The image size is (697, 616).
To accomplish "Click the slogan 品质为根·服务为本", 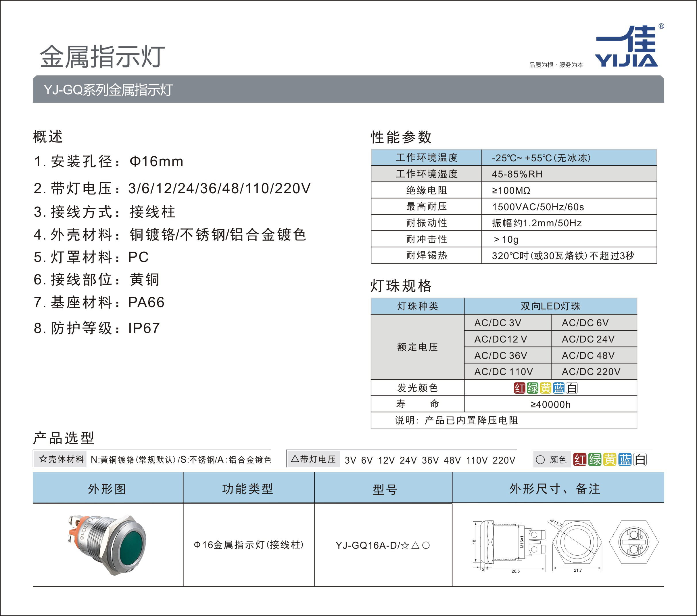I will 556,65.
